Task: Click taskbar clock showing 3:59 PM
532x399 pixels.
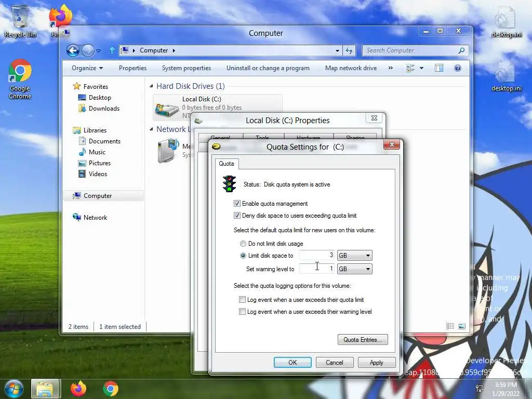Action: 506,389
